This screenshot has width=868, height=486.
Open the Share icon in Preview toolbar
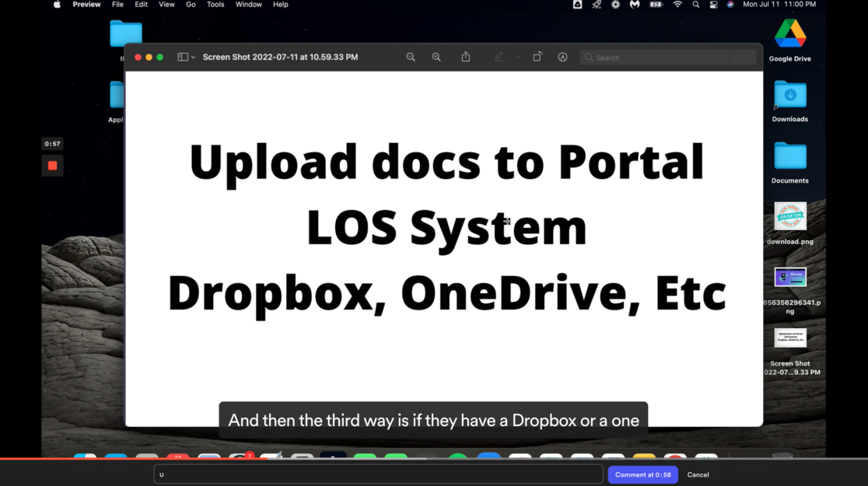466,57
